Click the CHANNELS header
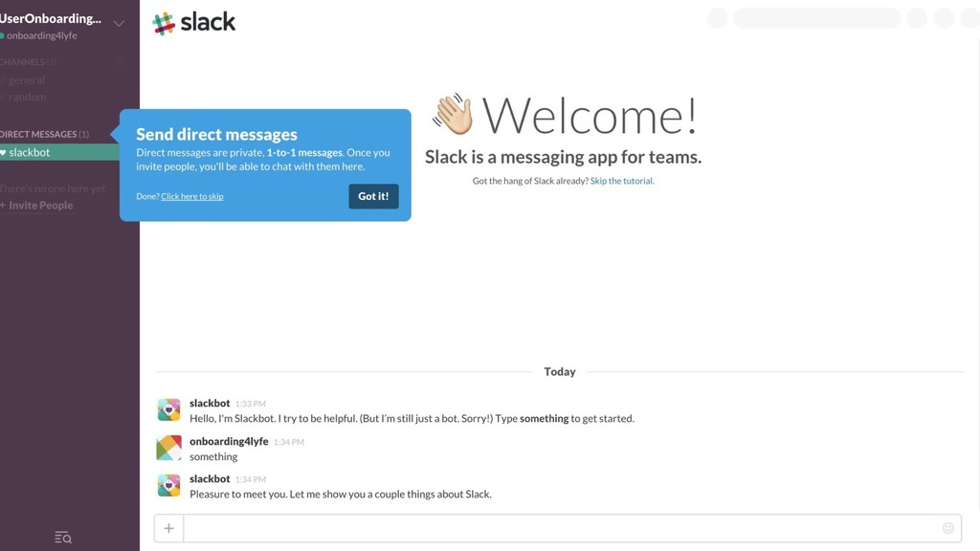The height and width of the screenshot is (551, 980). click(28, 62)
